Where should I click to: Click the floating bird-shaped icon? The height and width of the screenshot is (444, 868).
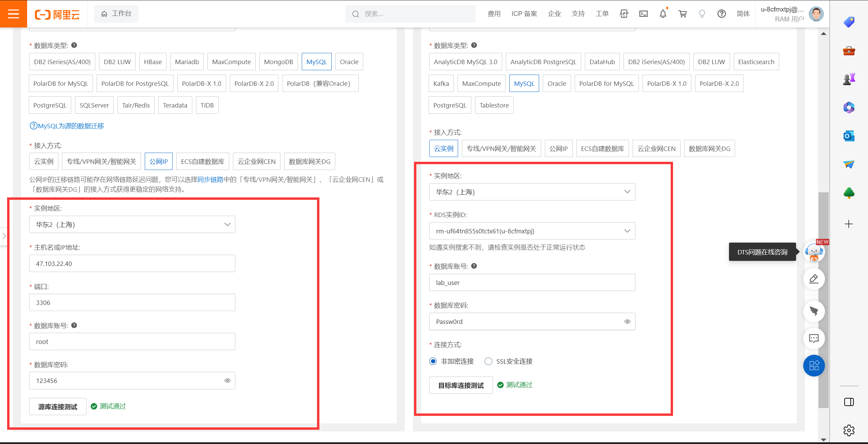coord(814,311)
